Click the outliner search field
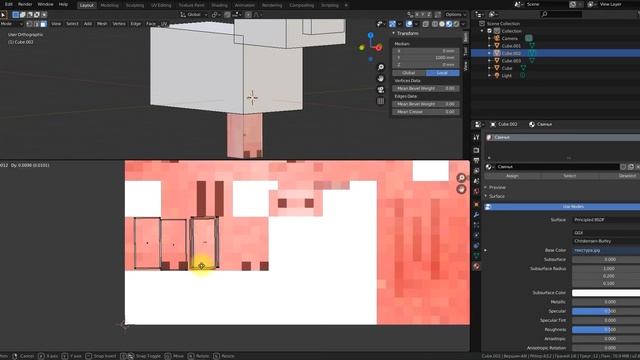This screenshot has width=640, height=360. click(x=561, y=14)
